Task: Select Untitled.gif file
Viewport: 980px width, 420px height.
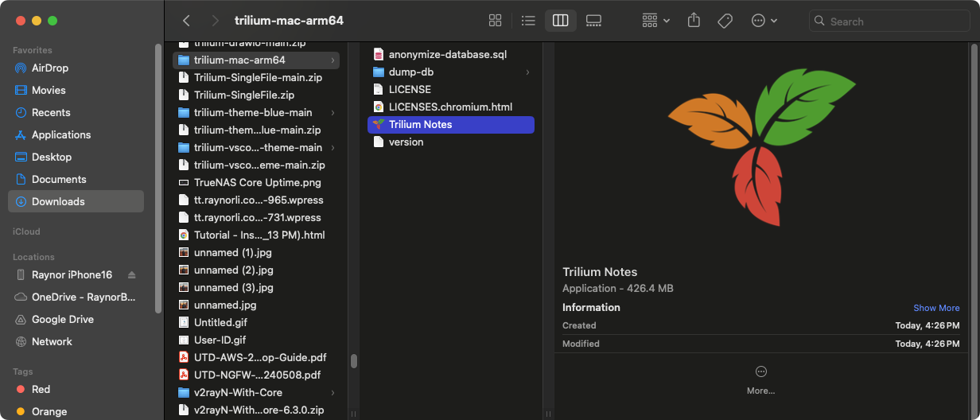Action: coord(256,322)
